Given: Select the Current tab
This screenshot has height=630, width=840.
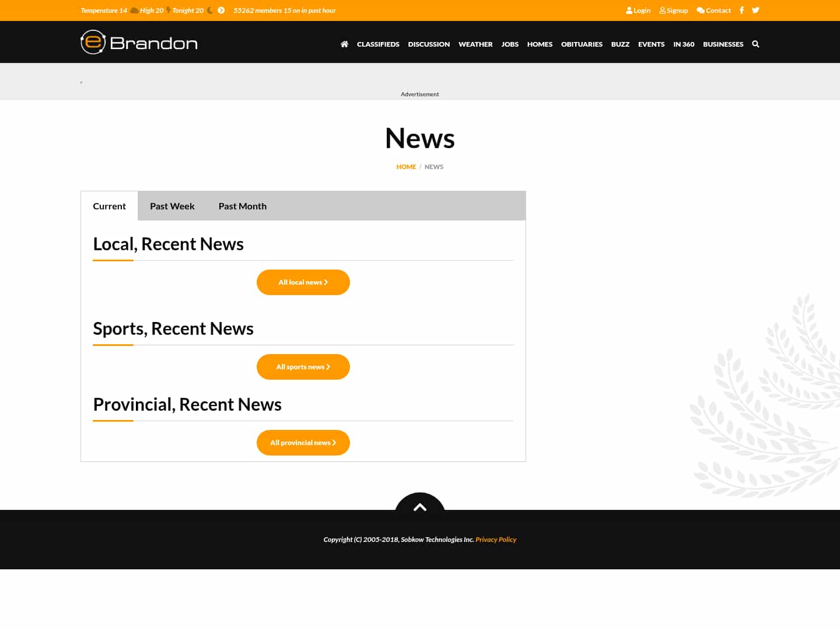Looking at the screenshot, I should click(x=109, y=206).
